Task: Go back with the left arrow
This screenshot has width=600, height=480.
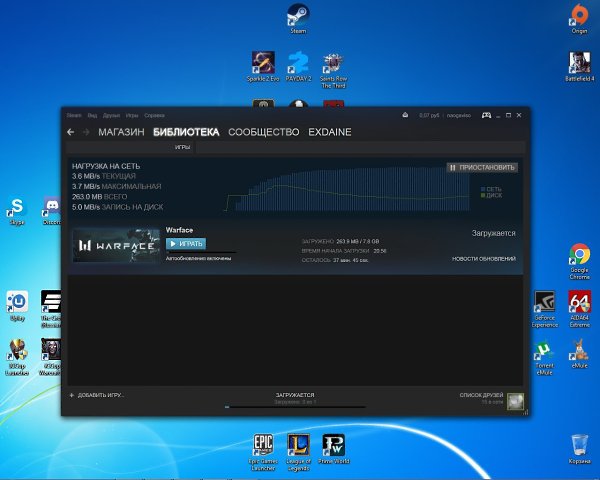Action: point(71,132)
